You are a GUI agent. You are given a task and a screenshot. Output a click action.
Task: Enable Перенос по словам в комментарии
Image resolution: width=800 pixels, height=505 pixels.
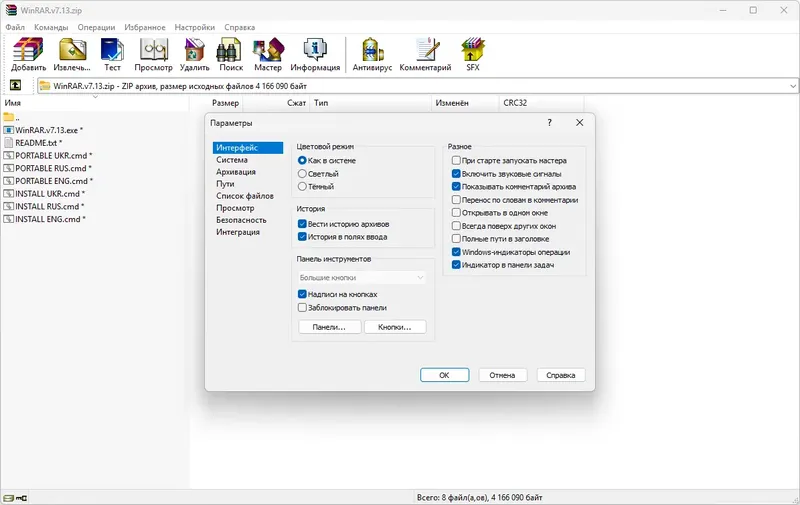(x=456, y=200)
